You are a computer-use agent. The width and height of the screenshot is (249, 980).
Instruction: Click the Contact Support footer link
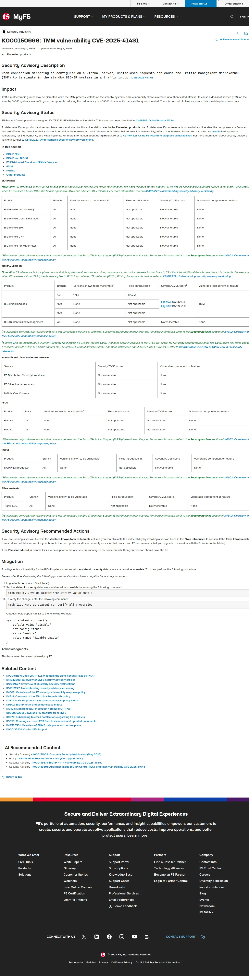[181, 937]
